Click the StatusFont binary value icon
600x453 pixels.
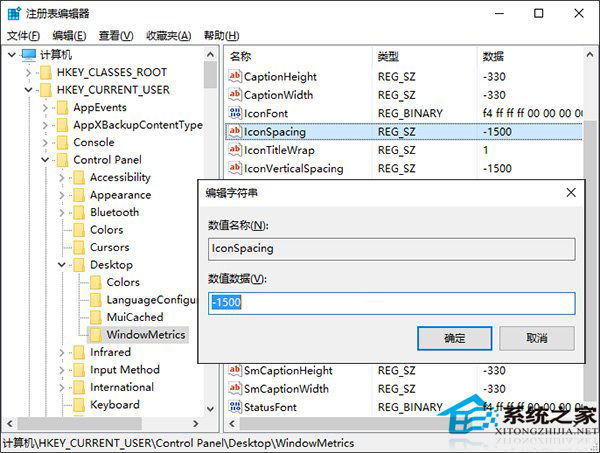coord(235,406)
